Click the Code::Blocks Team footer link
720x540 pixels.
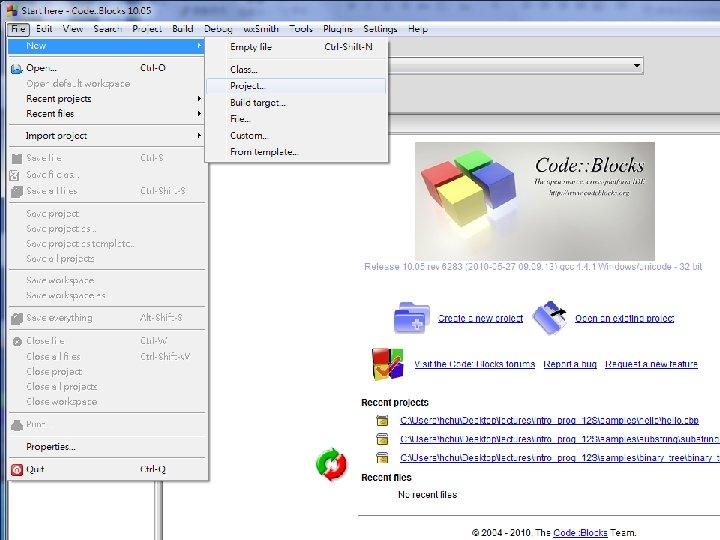(580, 533)
